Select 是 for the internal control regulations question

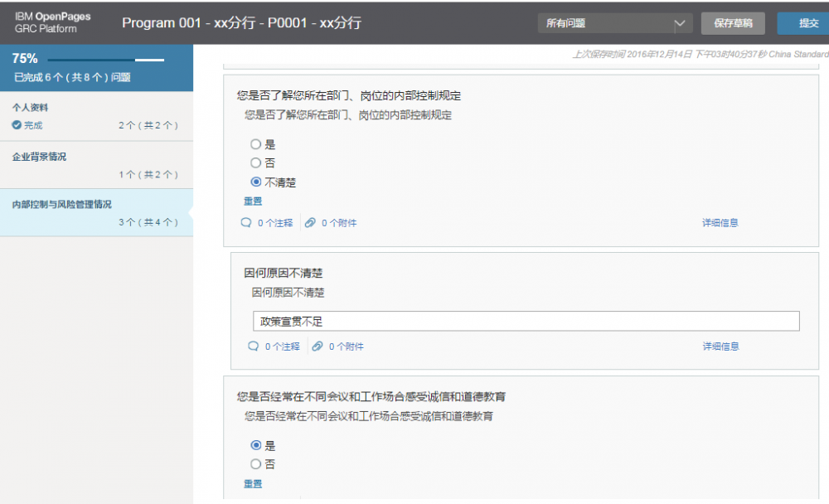255,143
